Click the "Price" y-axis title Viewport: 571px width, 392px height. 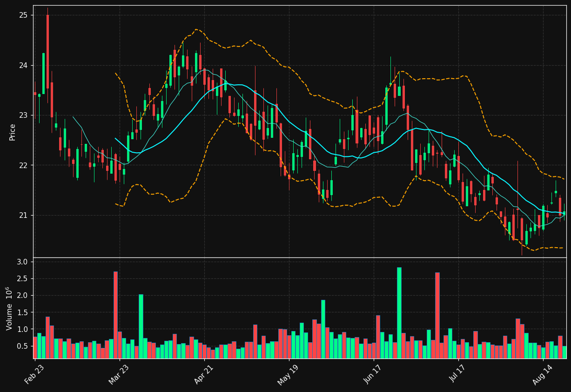coord(13,132)
